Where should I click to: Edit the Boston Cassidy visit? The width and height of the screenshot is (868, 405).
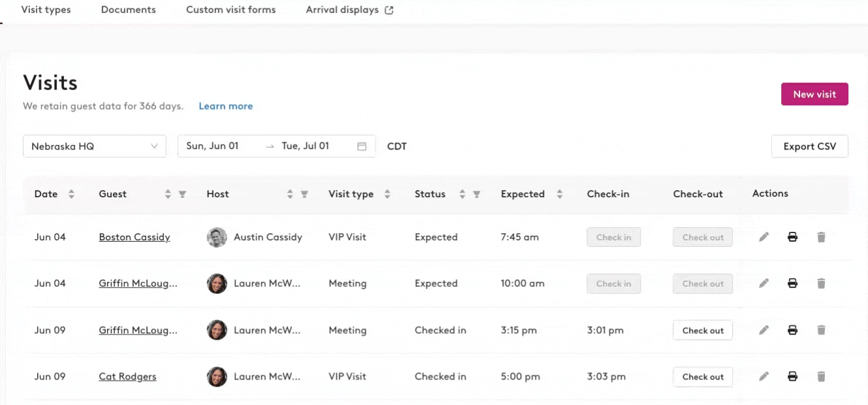click(x=764, y=237)
